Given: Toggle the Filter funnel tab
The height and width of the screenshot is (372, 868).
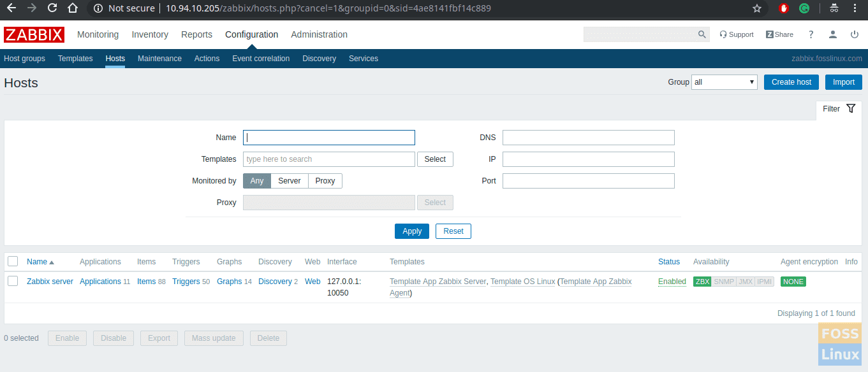Looking at the screenshot, I should [x=839, y=109].
